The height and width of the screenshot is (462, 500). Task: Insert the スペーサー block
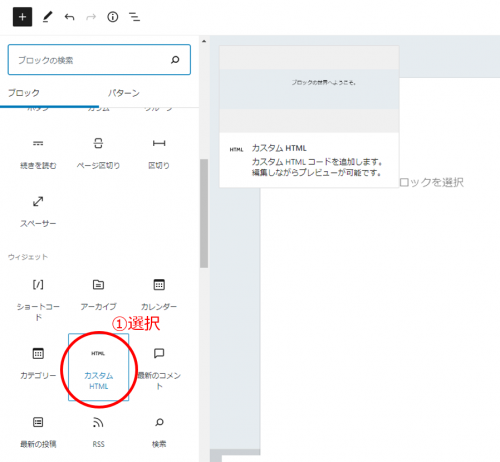coord(38,211)
